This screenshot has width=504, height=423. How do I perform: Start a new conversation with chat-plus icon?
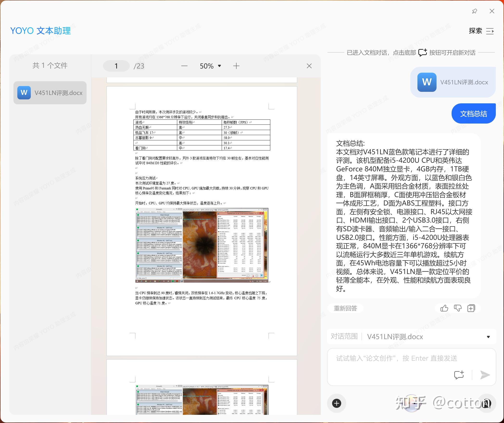[x=459, y=375]
